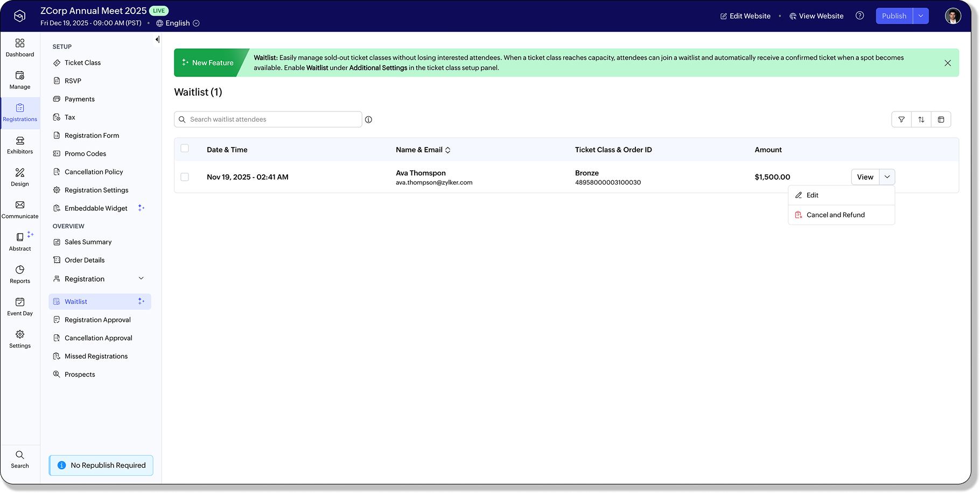Select Cancel and Refund from the menu

(835, 215)
